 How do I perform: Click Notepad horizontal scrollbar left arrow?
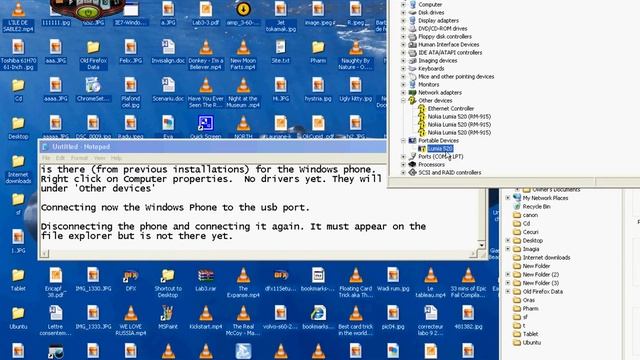tap(44, 254)
